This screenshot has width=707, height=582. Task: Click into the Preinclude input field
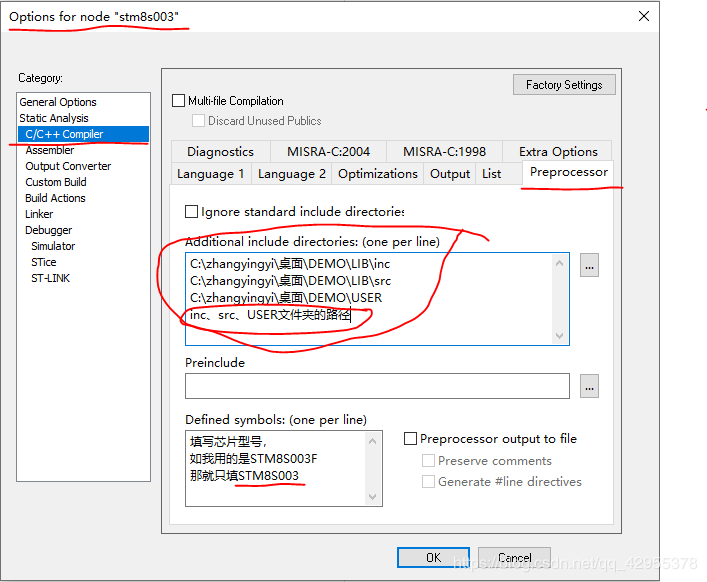pos(377,386)
